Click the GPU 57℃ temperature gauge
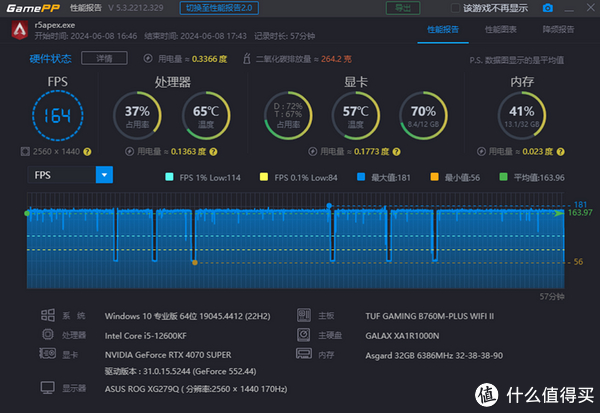This screenshot has width=600, height=413. point(355,116)
